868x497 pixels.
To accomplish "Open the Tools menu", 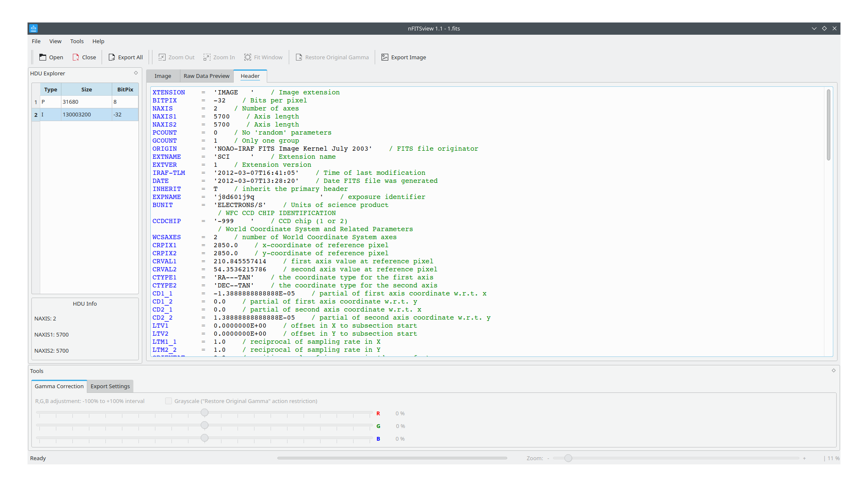I will click(x=77, y=41).
